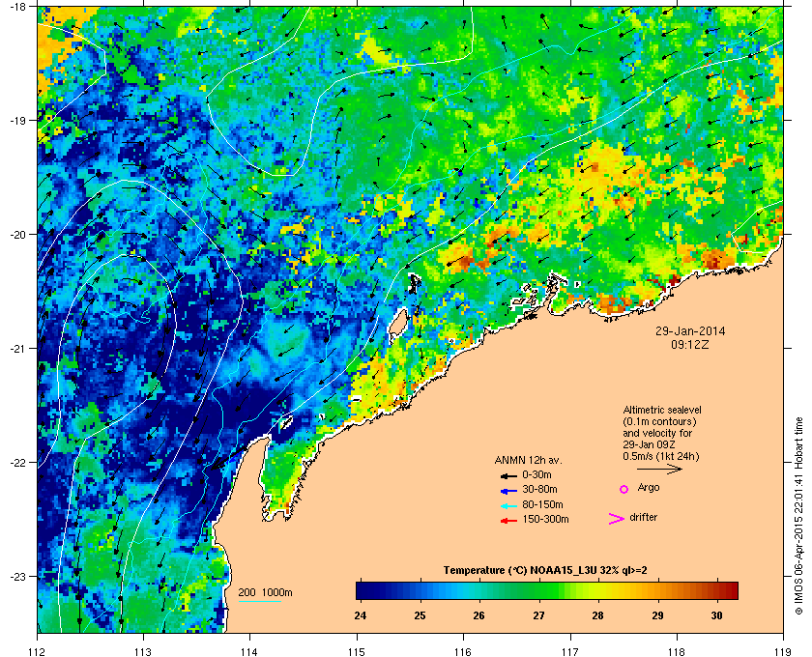
Task: Click the colorbar tick label 26
Action: 479,615
